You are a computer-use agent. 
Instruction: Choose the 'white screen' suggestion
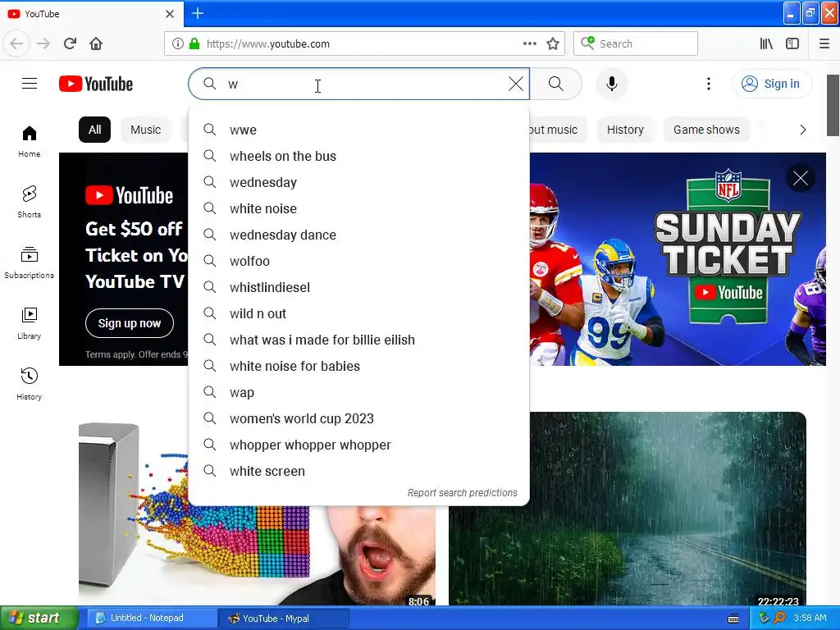[359, 471]
